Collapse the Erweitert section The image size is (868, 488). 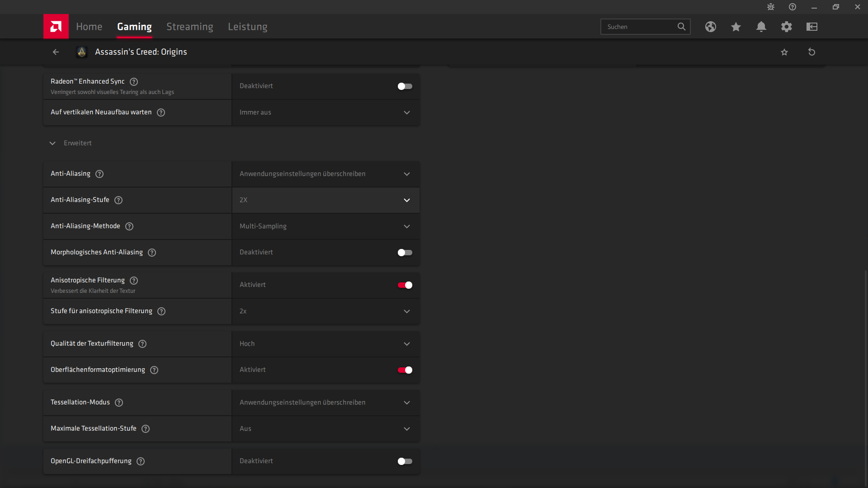click(52, 143)
